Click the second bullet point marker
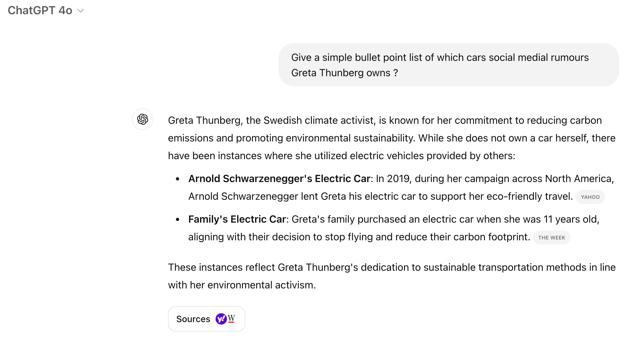Screen dimensions: 644x338 (x=178, y=220)
